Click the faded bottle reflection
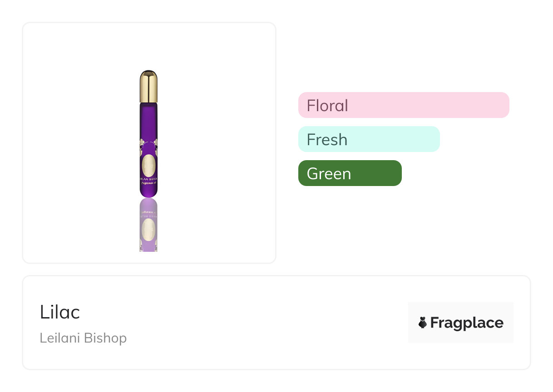The height and width of the screenshot is (392, 553). coord(148,225)
